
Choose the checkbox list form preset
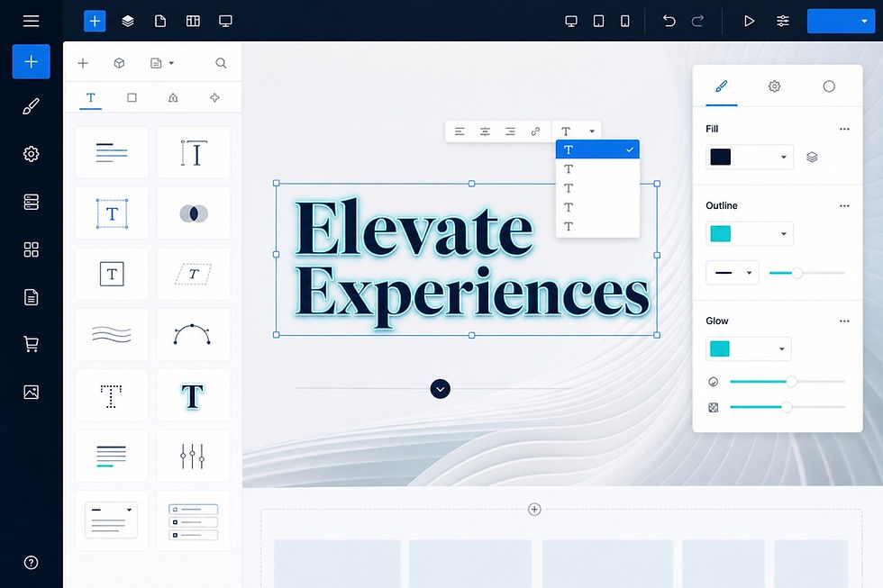click(x=194, y=520)
